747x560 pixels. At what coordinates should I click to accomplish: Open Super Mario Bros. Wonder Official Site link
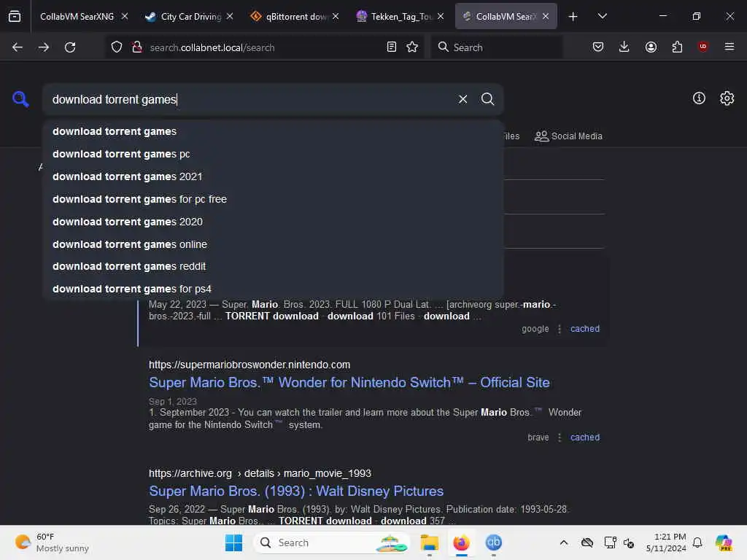point(349,382)
